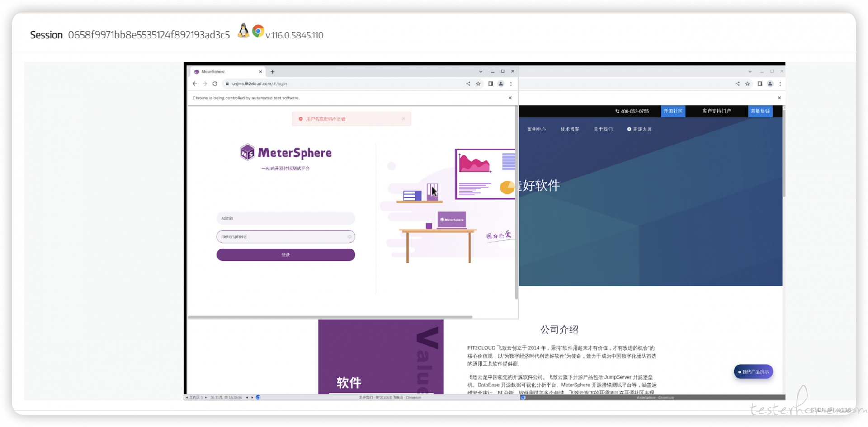
Task: Open 关于我们 navigation item
Action: pyautogui.click(x=603, y=129)
